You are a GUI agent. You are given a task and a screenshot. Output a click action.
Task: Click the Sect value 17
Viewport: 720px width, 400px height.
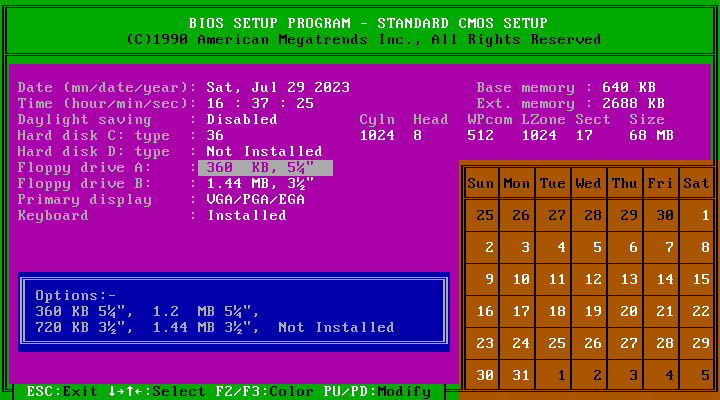tap(584, 135)
